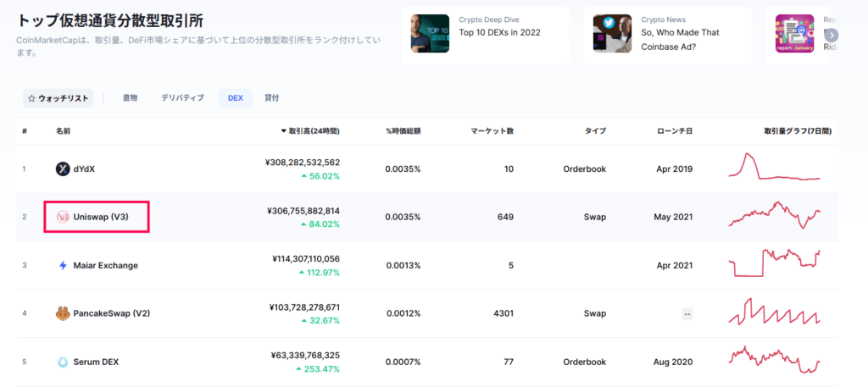The height and width of the screenshot is (387, 868).
Task: Click the Top 10 DEXs article thumbnail
Action: (x=430, y=34)
